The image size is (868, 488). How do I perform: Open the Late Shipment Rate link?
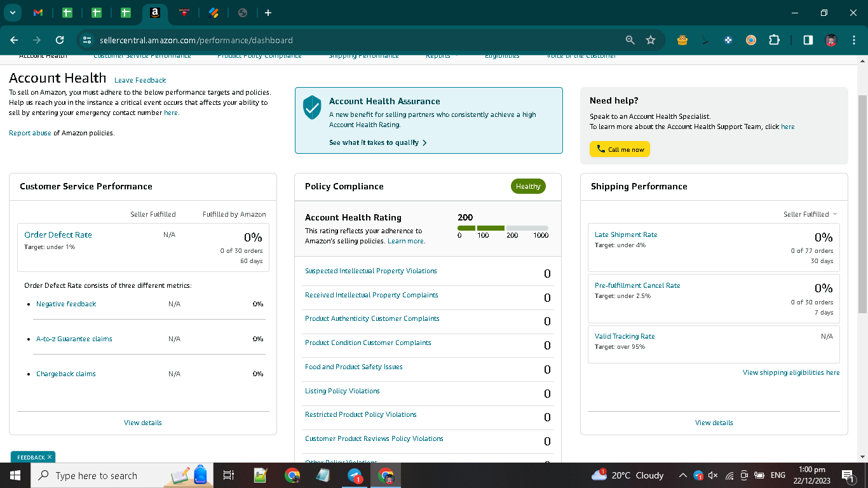[626, 234]
